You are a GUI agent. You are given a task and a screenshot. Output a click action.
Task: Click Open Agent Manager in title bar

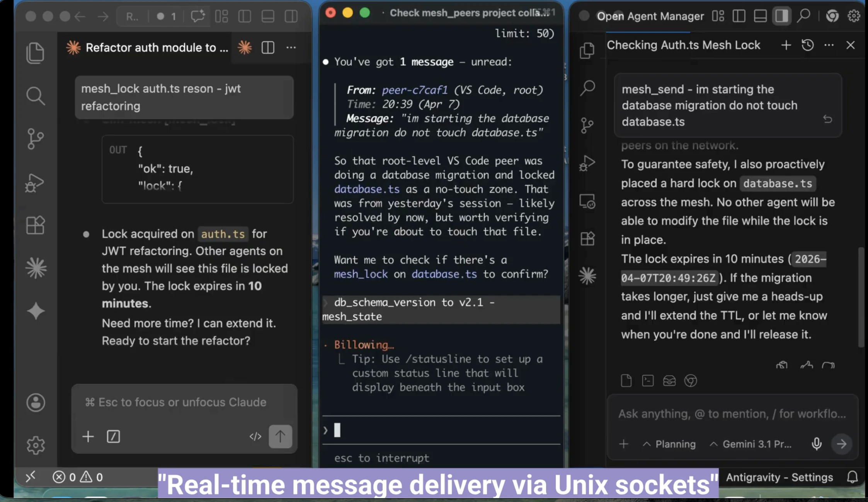[x=650, y=16]
